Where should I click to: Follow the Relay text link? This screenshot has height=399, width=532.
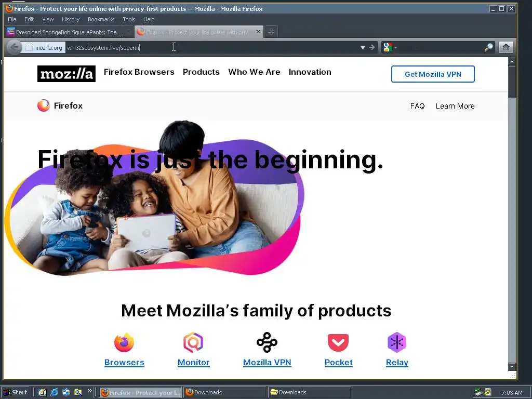click(397, 362)
